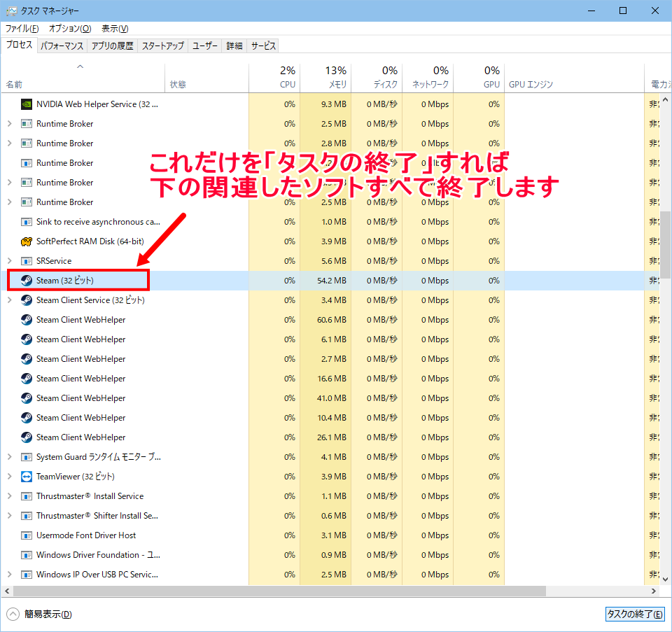The width and height of the screenshot is (672, 632).
Task: Click icon of Steam Client WebHelper using 60.6 MB
Action: 27,320
